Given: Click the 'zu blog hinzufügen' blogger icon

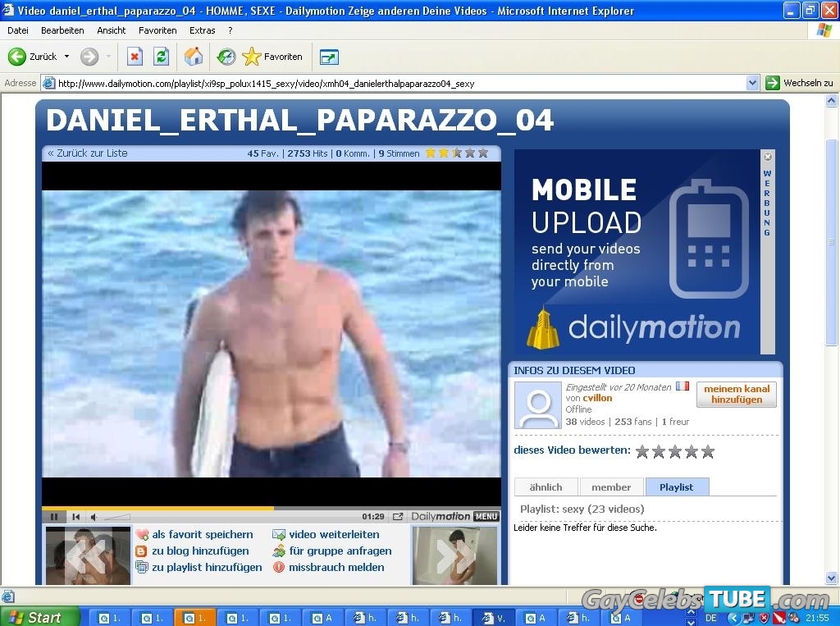Looking at the screenshot, I should 141,551.
